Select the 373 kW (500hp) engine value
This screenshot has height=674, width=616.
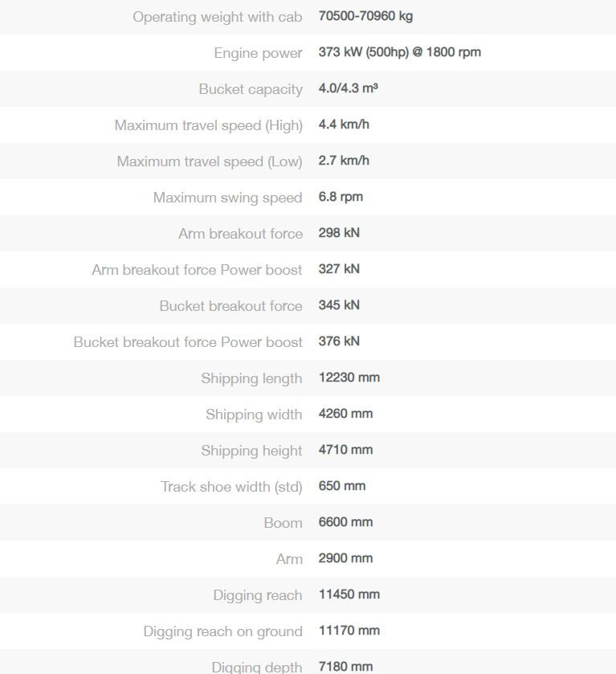pos(399,52)
